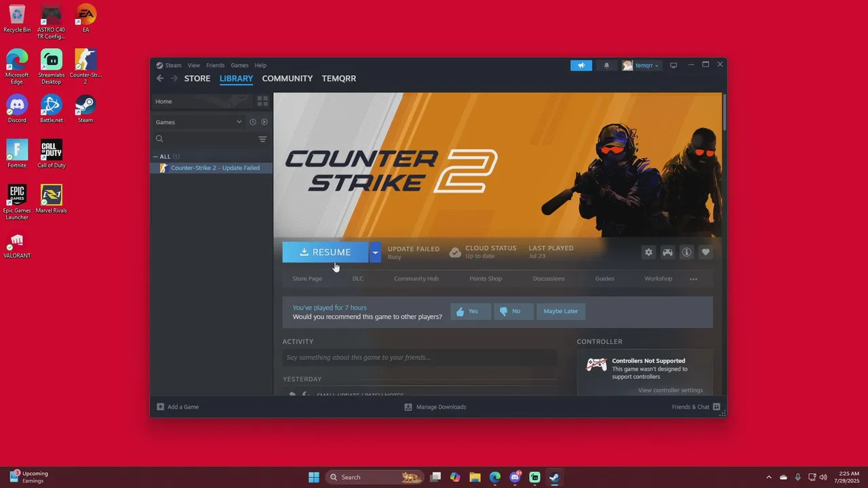Open the Points Shop link

pyautogui.click(x=486, y=279)
